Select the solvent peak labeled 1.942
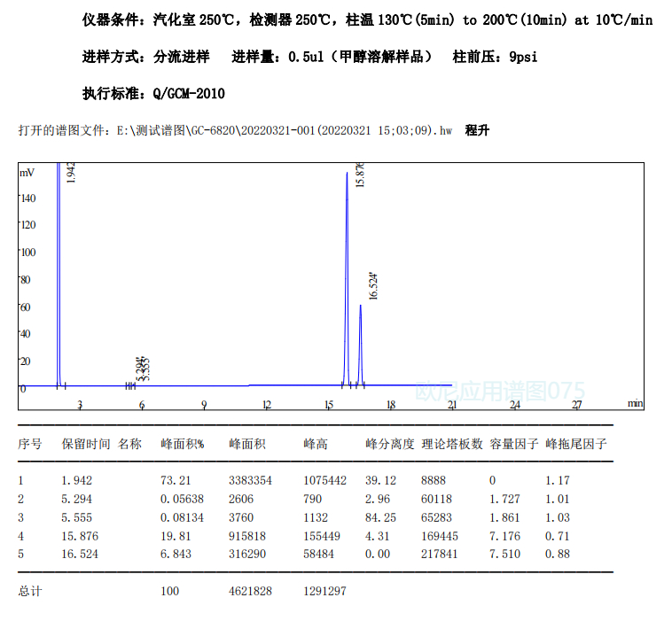Image resolution: width=672 pixels, height=621 pixels. pyautogui.click(x=59, y=177)
